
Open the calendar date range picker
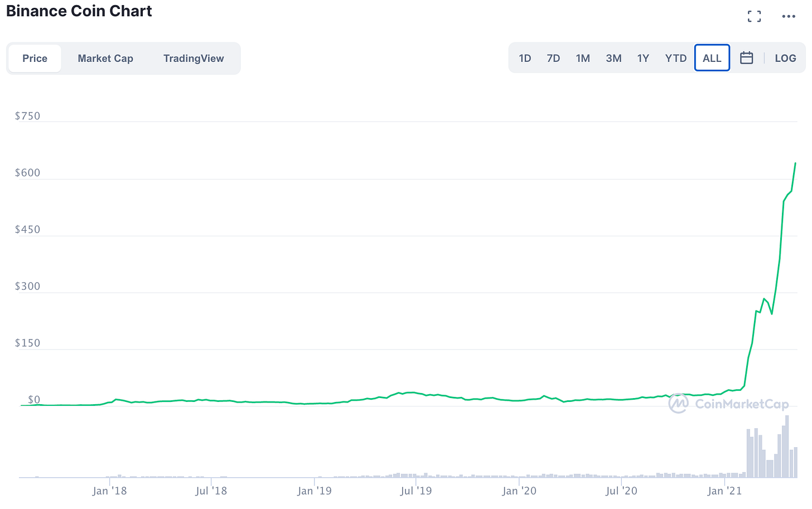pos(747,58)
